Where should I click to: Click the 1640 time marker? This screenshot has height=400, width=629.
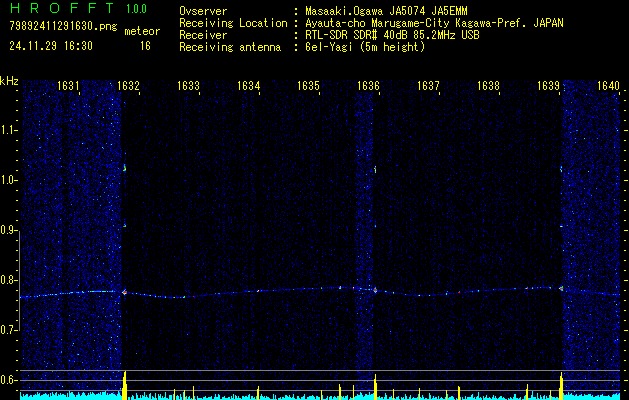tap(609, 87)
